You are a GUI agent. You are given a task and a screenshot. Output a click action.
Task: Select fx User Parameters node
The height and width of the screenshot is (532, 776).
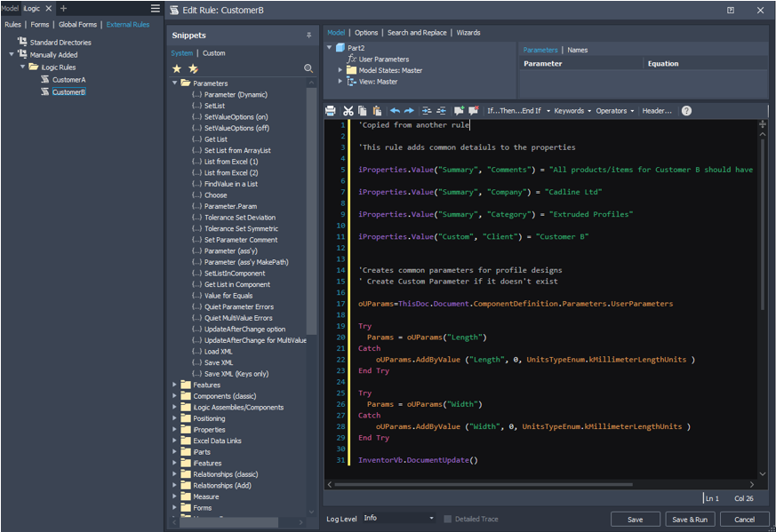(x=379, y=60)
